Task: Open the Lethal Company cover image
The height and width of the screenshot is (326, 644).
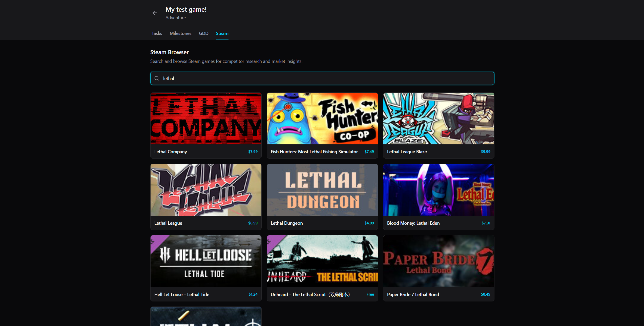Action: pos(206,119)
